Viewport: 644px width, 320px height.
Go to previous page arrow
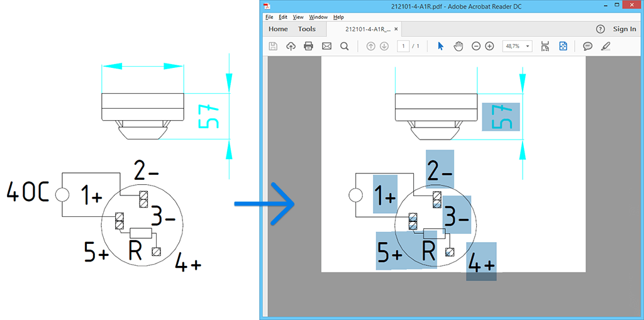371,46
